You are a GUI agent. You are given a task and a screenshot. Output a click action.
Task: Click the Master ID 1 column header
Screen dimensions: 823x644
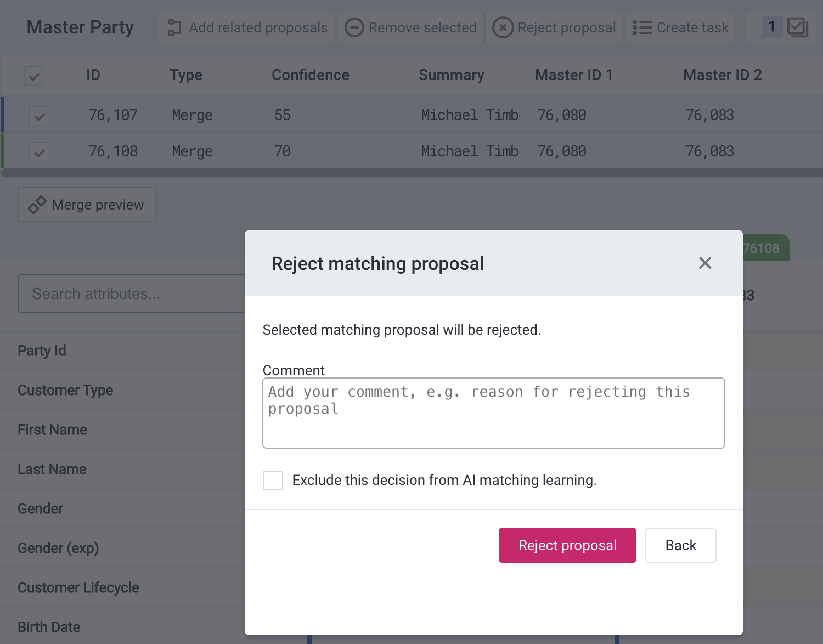point(574,75)
